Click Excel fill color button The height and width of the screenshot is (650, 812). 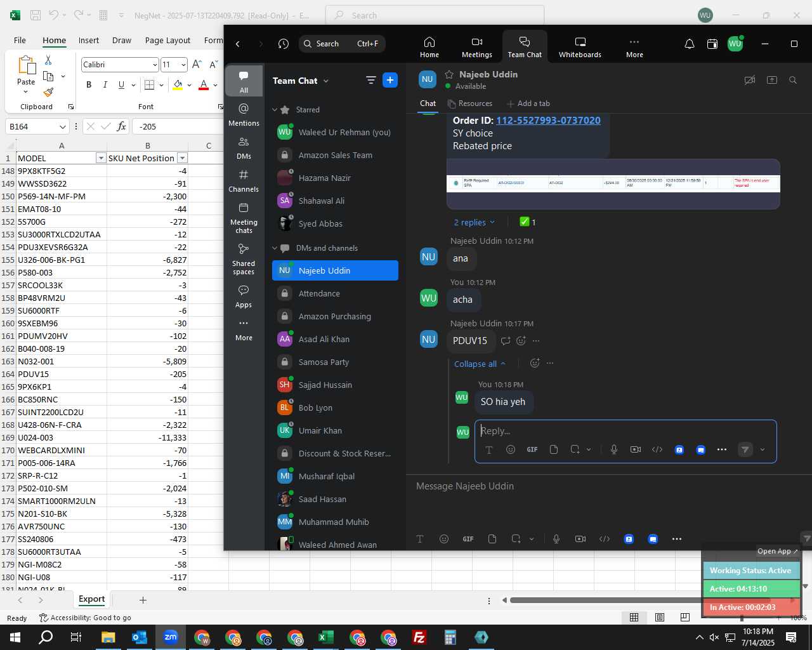178,85
